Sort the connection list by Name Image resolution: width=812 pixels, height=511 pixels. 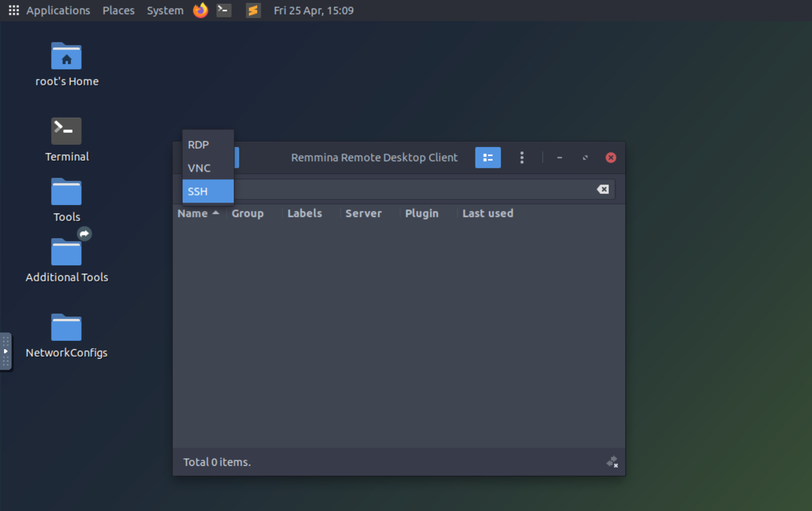pyautogui.click(x=198, y=214)
